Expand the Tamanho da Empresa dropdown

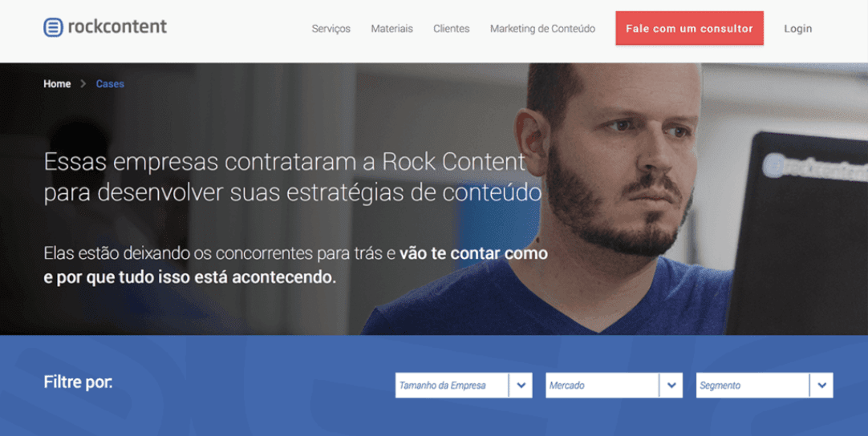pyautogui.click(x=464, y=385)
